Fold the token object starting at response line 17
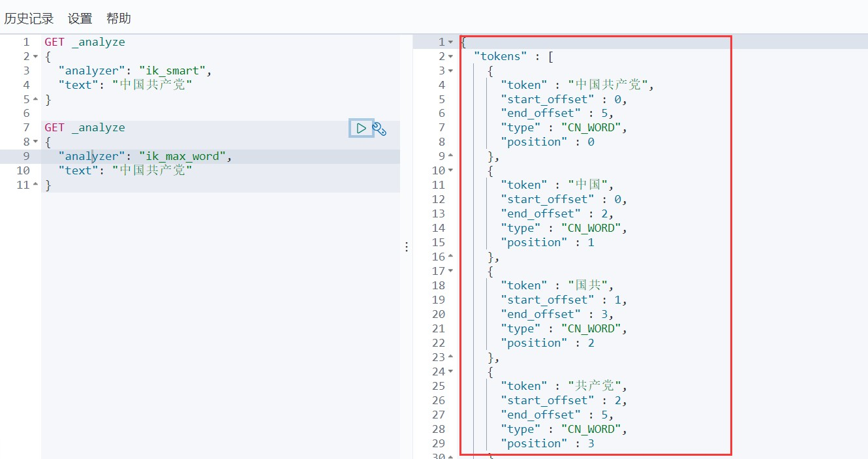 [x=450, y=272]
